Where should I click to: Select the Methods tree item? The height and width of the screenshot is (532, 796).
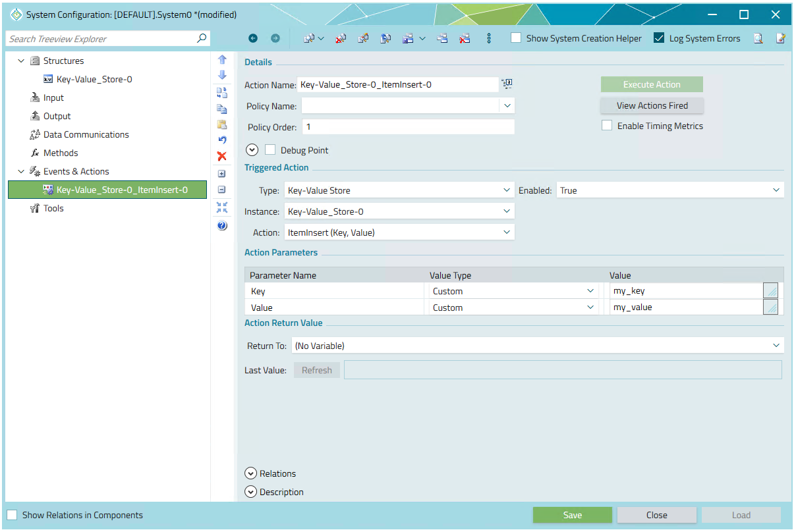pos(61,153)
